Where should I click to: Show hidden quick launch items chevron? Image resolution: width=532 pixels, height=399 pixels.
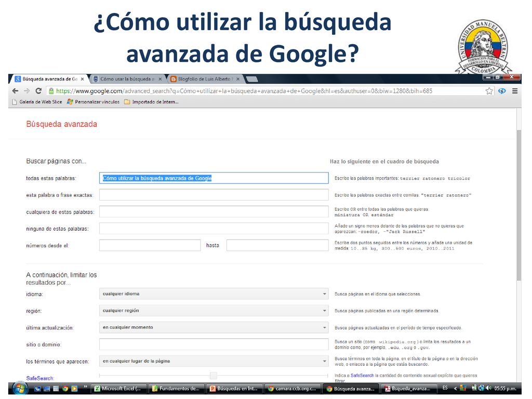85,387
